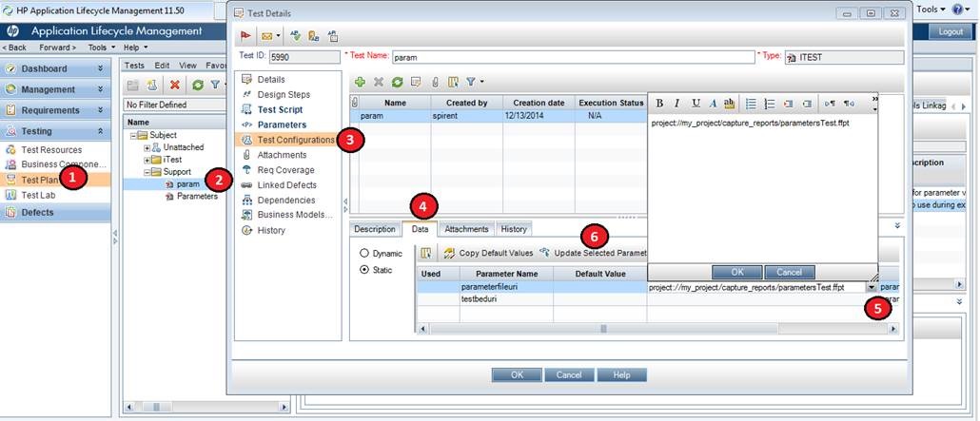Click the red X delete icon in Tests toolbar
This screenshot has height=421, width=980.
(x=175, y=85)
